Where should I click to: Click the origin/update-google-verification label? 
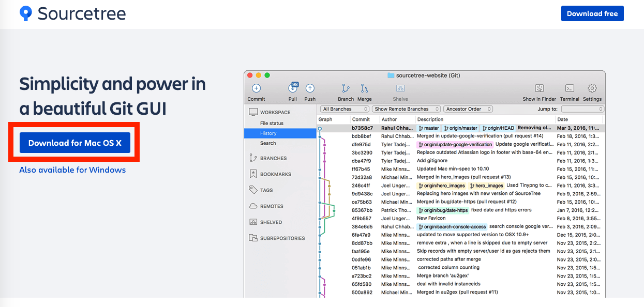(x=455, y=144)
